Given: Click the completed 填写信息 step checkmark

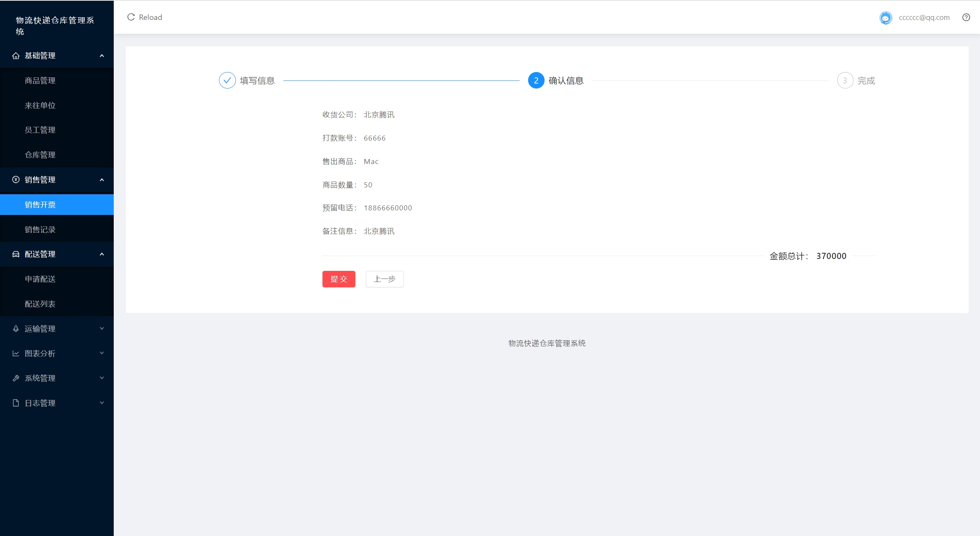Looking at the screenshot, I should tap(227, 81).
